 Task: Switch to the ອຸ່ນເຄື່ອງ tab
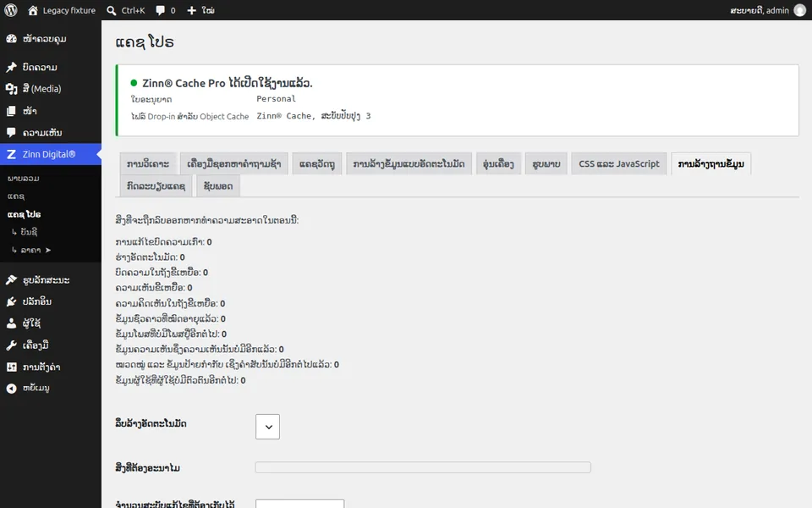tap(498, 163)
